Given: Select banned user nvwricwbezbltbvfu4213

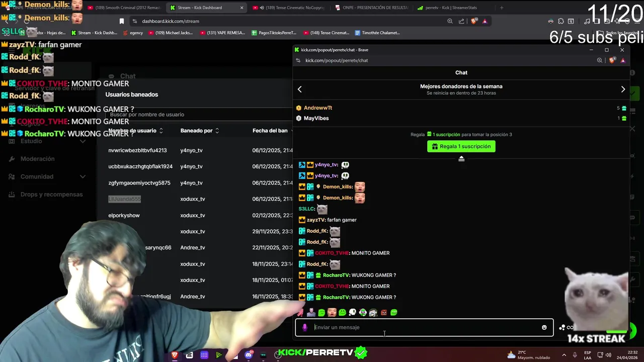Looking at the screenshot, I should (137, 150).
